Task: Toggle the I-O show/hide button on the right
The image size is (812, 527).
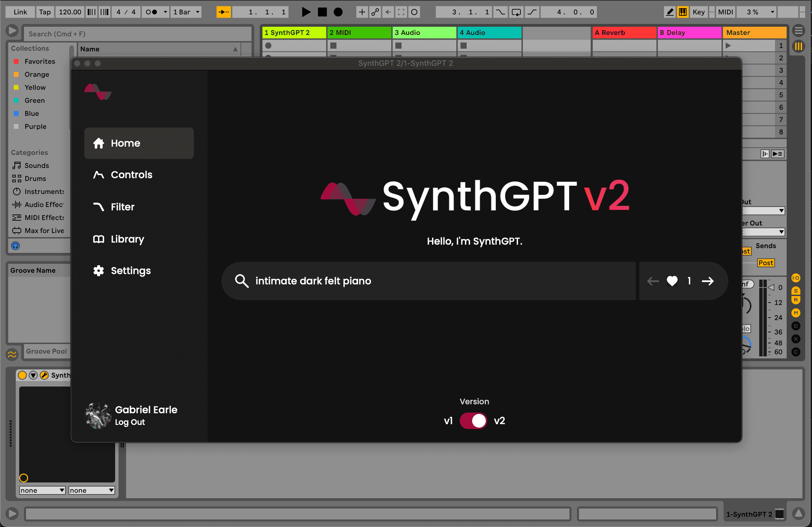Action: (x=796, y=278)
